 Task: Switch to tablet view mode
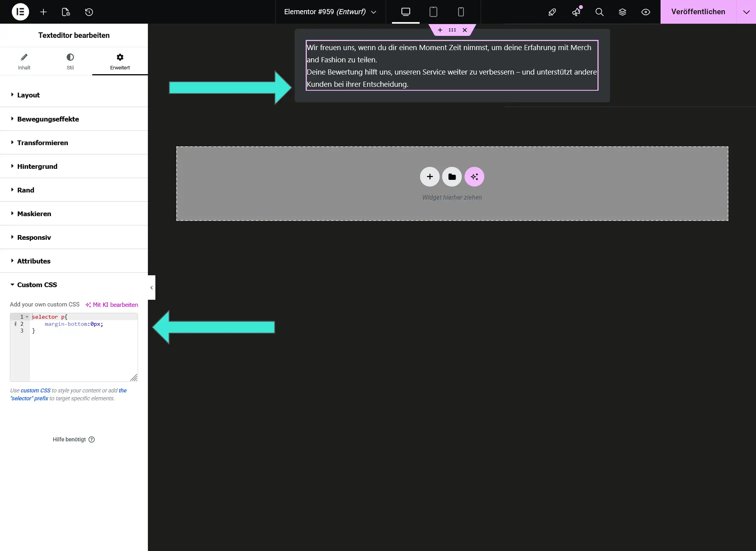[x=433, y=12]
